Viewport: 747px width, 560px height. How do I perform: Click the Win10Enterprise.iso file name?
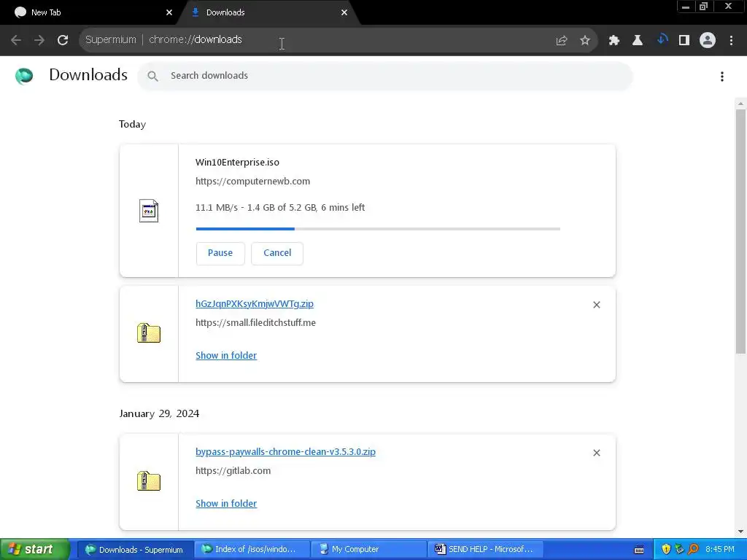(237, 163)
